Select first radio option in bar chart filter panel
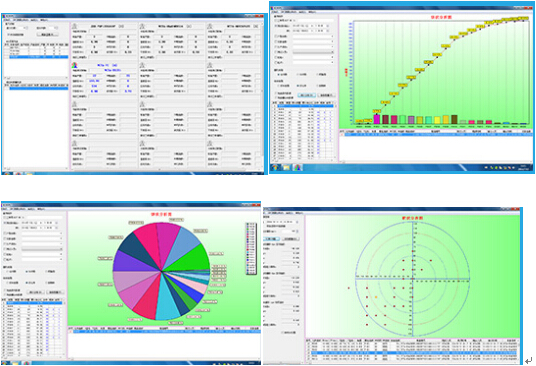Screen dimensions: 536x366 click(278, 74)
